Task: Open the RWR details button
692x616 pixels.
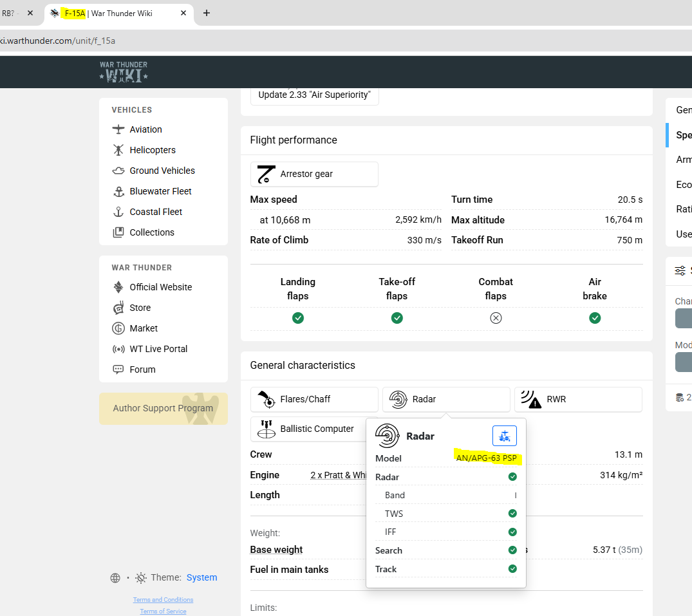Action: 578,399
